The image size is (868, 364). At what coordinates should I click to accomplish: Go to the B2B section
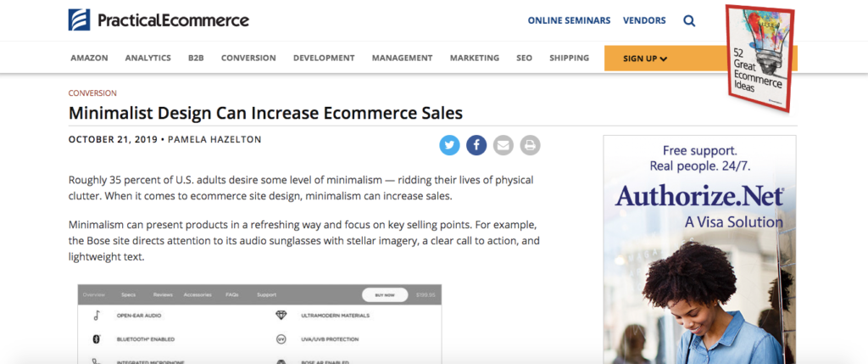pyautogui.click(x=196, y=58)
